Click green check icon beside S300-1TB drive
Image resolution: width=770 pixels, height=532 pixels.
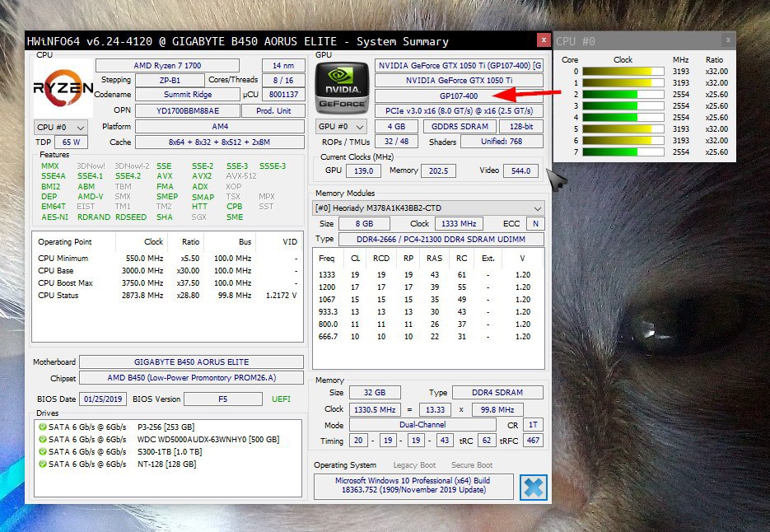43,451
